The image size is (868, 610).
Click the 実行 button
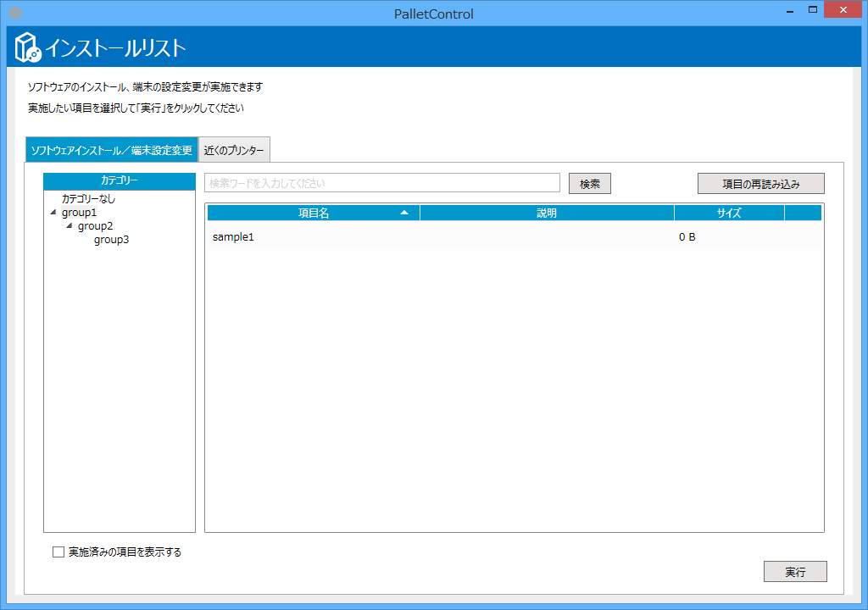click(x=795, y=572)
